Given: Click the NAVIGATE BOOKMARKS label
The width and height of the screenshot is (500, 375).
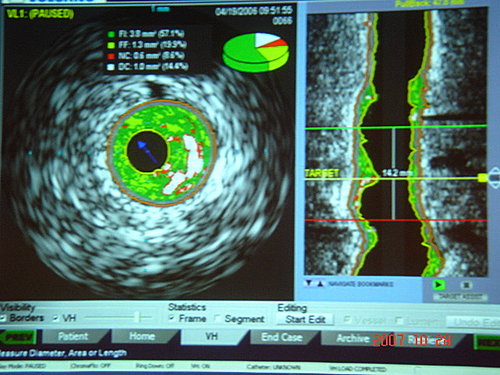Looking at the screenshot, I should click(361, 284).
